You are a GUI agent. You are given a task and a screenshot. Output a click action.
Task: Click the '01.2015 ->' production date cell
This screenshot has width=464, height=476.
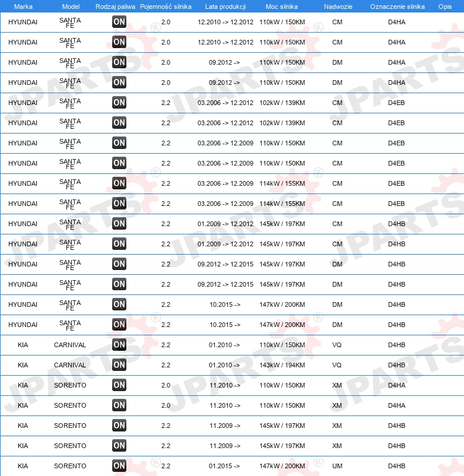pos(224,466)
